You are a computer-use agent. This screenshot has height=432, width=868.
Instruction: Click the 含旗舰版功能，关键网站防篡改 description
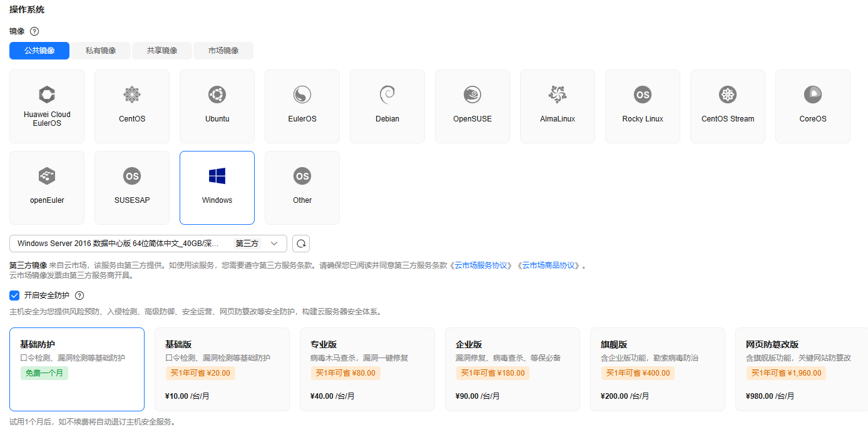799,358
